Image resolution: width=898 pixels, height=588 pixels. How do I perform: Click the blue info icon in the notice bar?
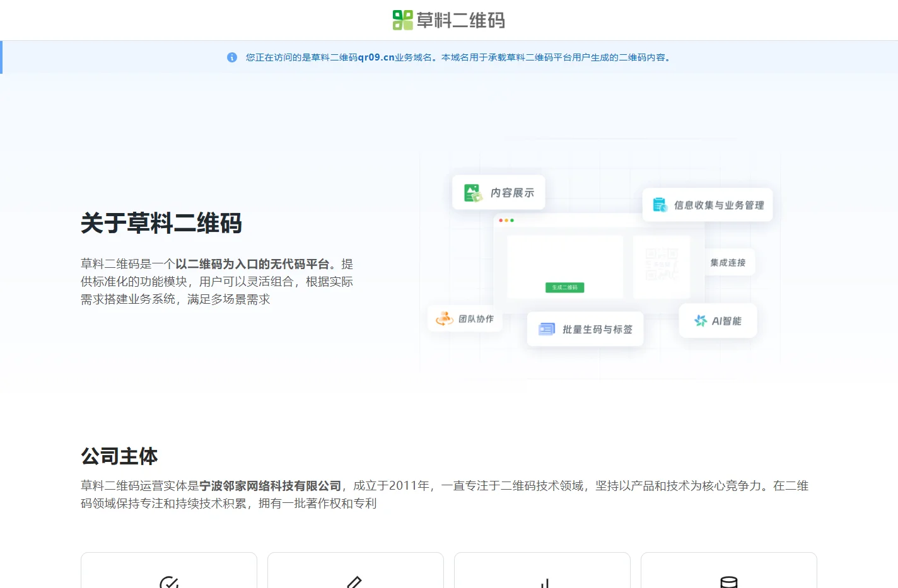232,57
